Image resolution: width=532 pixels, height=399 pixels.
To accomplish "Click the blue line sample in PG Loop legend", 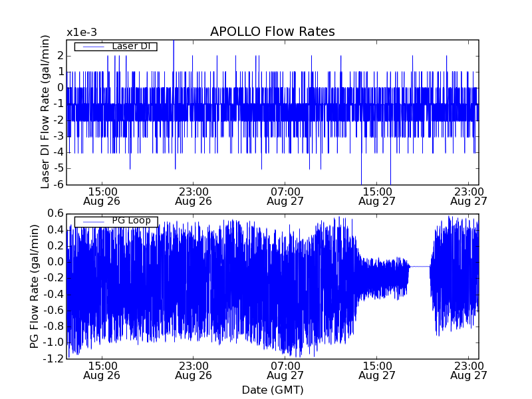I will [92, 221].
